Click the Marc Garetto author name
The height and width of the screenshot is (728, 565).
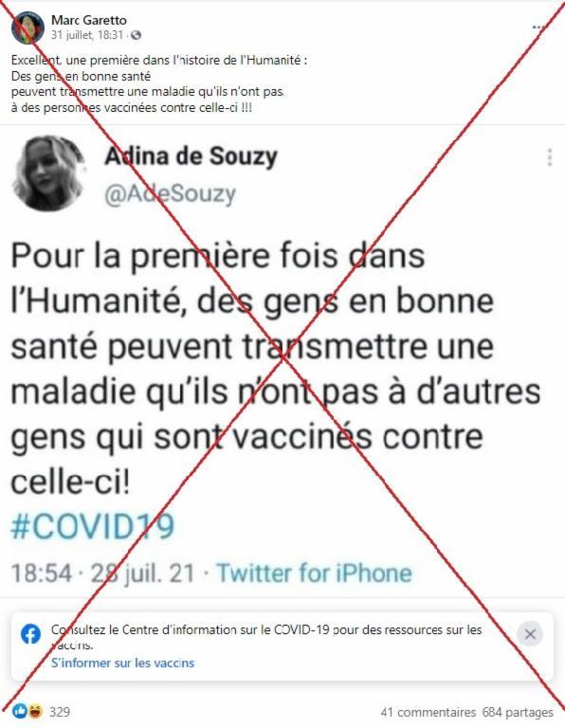[x=89, y=20]
